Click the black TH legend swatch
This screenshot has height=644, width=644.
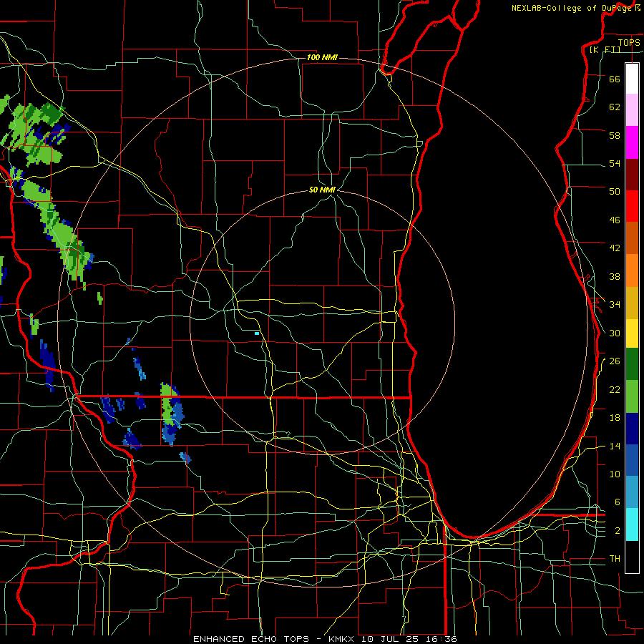click(x=632, y=557)
